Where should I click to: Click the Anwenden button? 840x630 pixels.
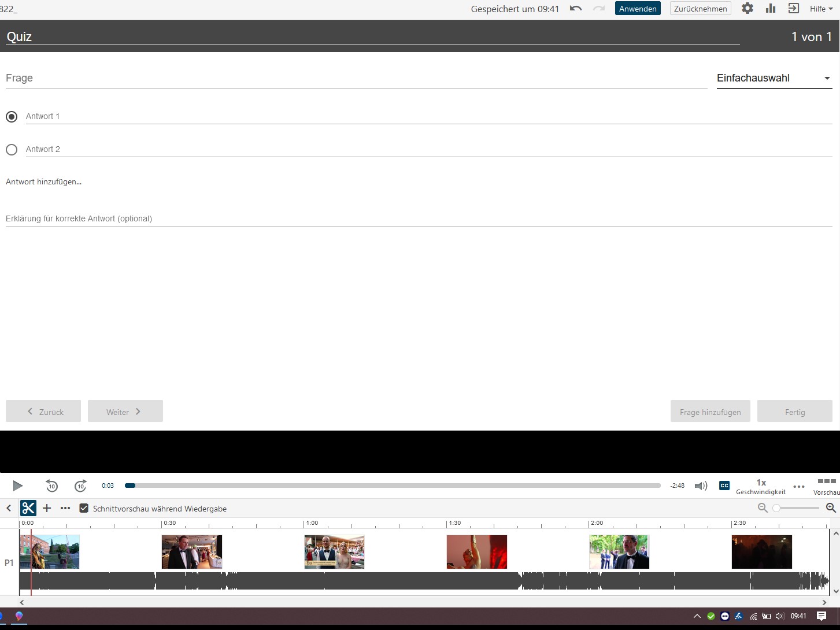click(x=638, y=9)
